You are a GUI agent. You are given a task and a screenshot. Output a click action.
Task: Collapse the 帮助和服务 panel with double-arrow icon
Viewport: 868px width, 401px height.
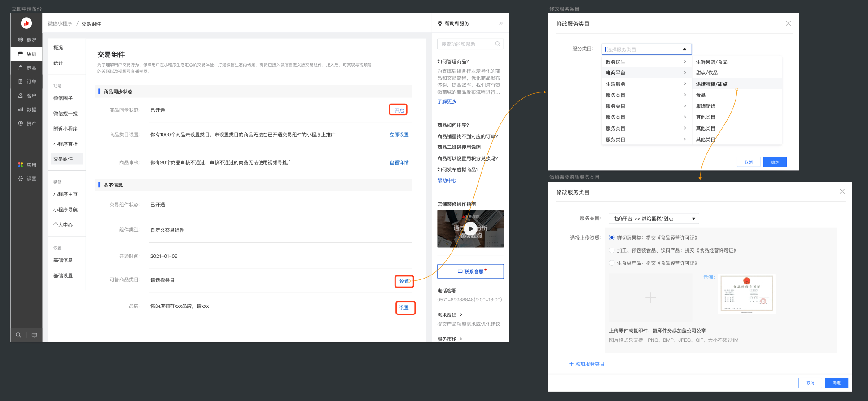tap(501, 23)
